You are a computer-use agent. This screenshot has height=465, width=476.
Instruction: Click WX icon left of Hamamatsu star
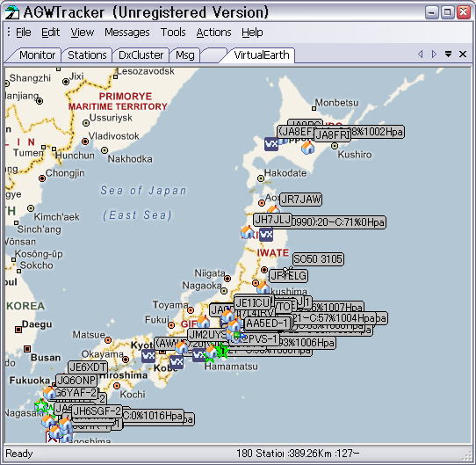[199, 354]
